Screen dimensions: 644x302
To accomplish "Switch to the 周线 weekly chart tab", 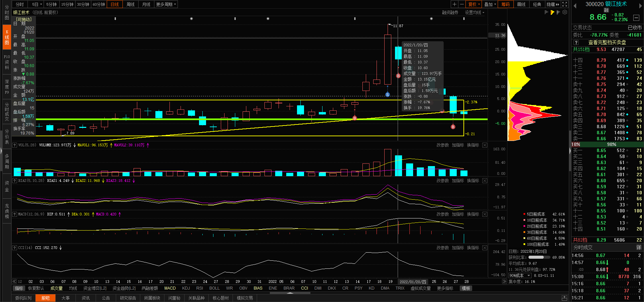I will (130, 4).
